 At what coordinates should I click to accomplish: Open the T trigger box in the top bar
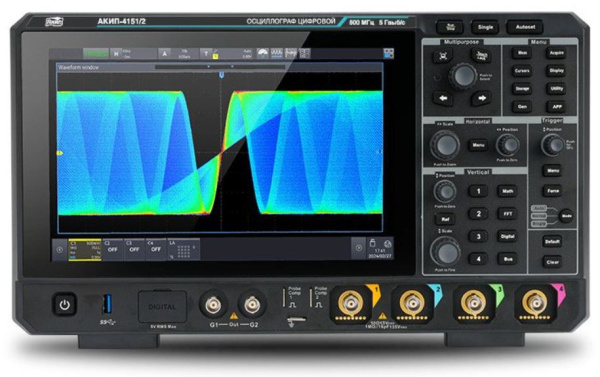click(x=227, y=54)
